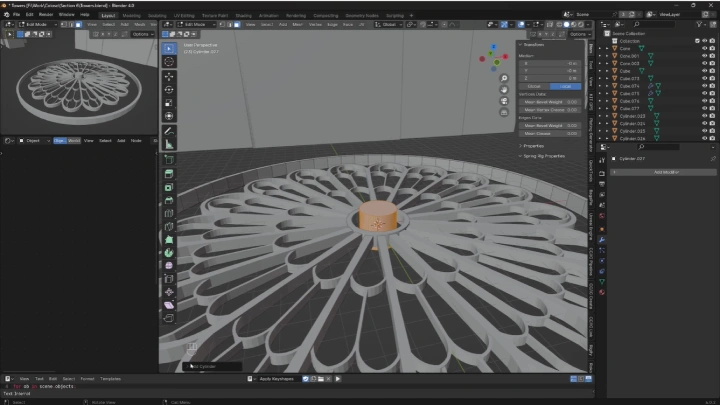Open the File menu
Screen dimensions: 720x405
tap(17, 15)
